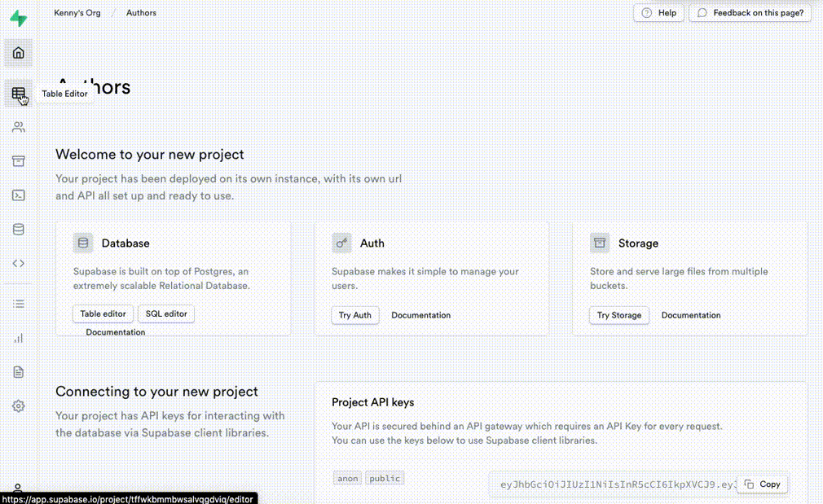Open the Home sidebar icon
Image resolution: width=823 pixels, height=504 pixels.
click(x=19, y=52)
